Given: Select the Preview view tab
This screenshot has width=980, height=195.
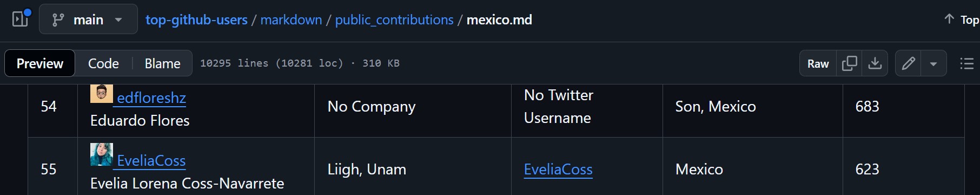Looking at the screenshot, I should (40, 63).
